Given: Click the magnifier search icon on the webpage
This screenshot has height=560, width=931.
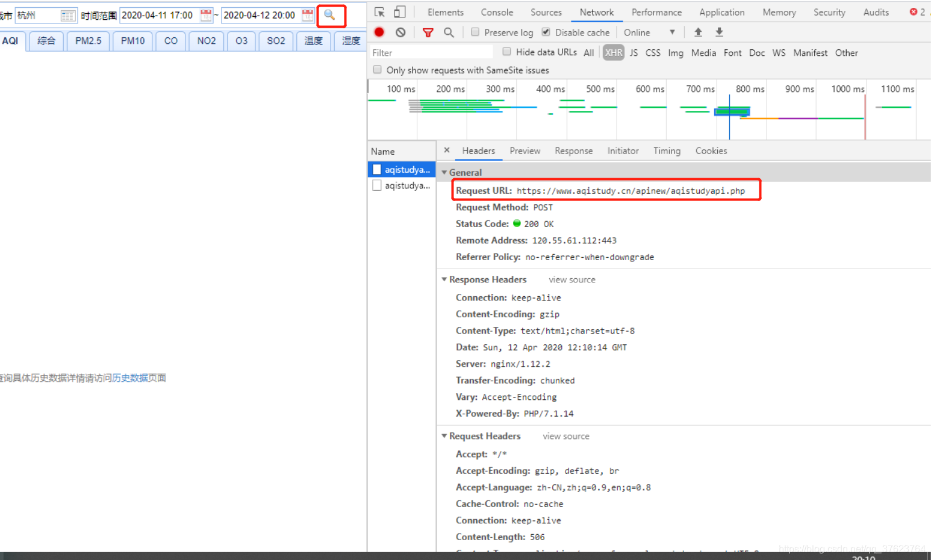Looking at the screenshot, I should (330, 15).
